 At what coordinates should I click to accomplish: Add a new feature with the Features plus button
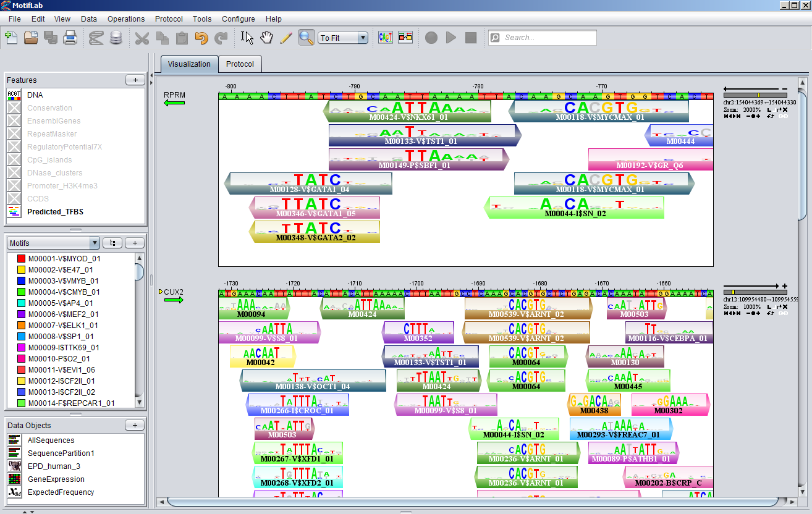(x=135, y=80)
